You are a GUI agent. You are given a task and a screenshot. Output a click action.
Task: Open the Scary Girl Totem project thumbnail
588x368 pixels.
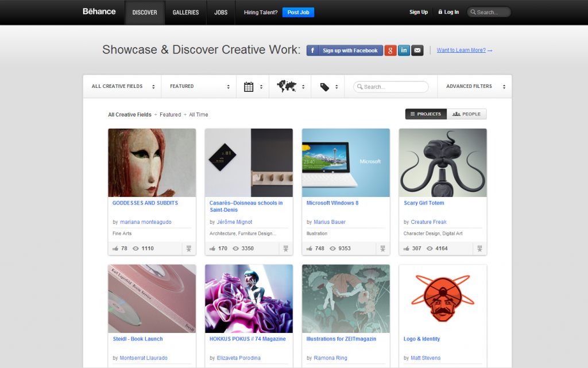coord(442,162)
